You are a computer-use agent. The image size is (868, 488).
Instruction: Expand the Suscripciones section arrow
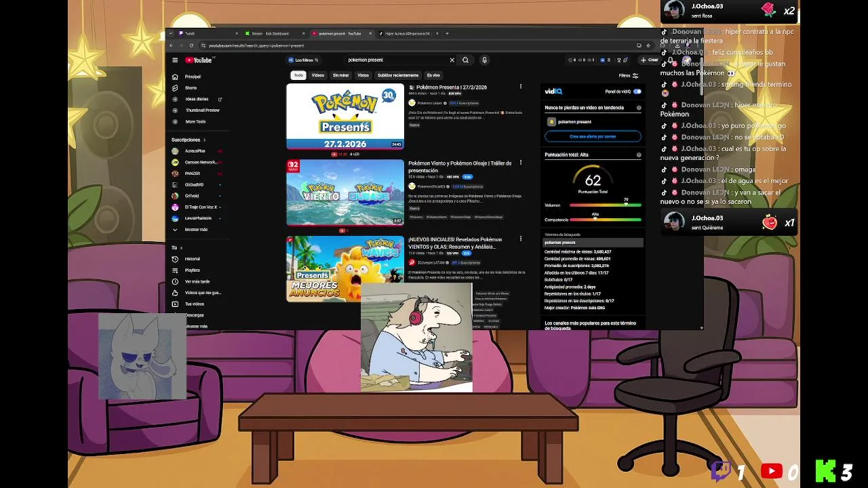pyautogui.click(x=204, y=140)
